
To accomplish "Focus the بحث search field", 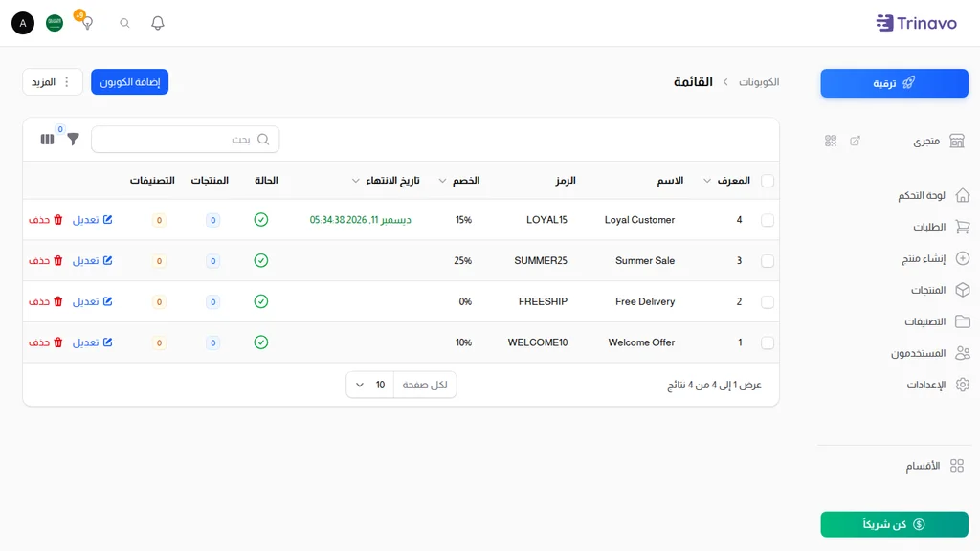I will [185, 140].
